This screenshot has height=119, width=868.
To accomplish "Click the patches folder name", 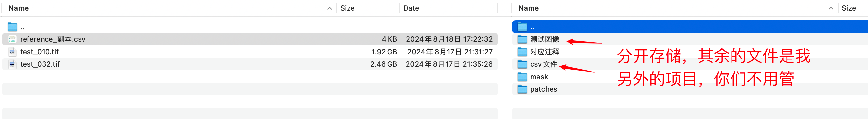I will point(544,89).
